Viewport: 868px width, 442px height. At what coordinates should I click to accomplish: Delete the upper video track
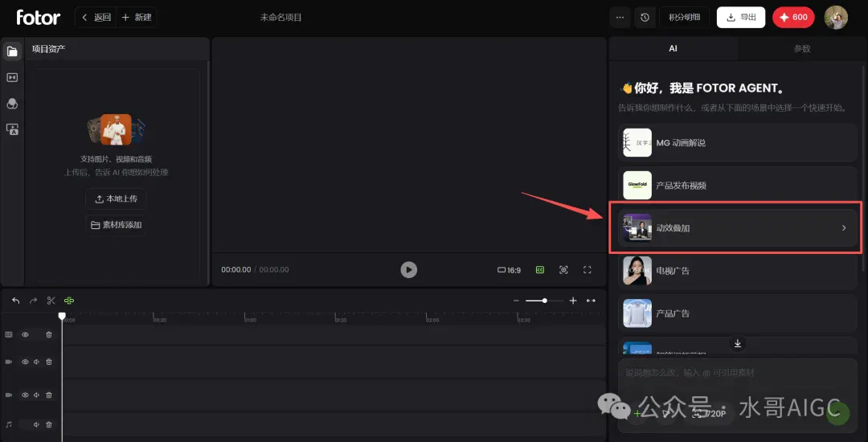(49, 362)
